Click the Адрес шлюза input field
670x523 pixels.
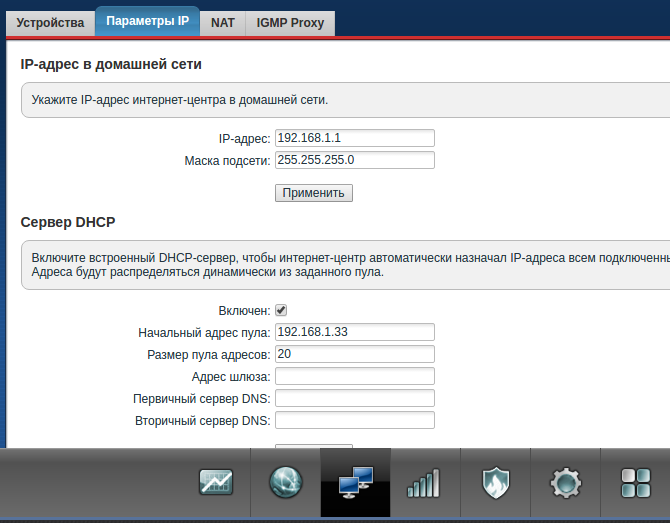point(355,376)
